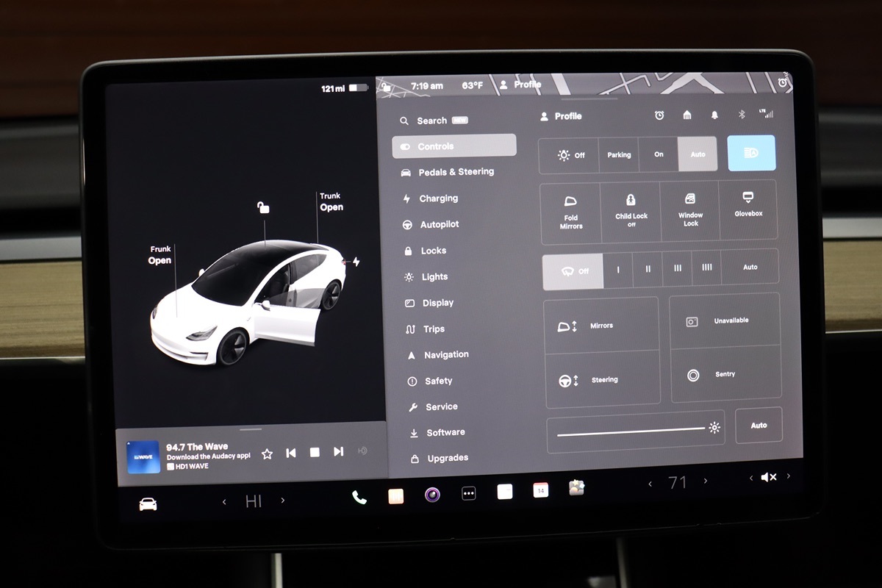The height and width of the screenshot is (588, 882).
Task: Enable Sentry mode
Action: pyautogui.click(x=724, y=375)
